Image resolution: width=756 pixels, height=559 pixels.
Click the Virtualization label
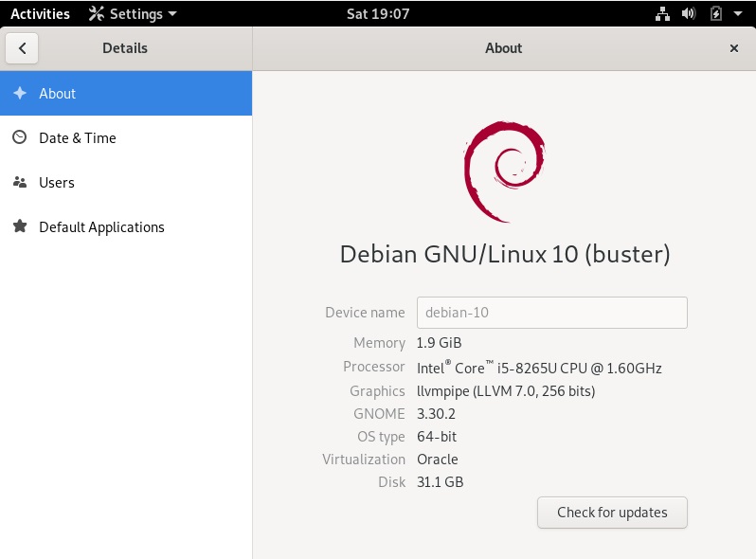coord(364,460)
